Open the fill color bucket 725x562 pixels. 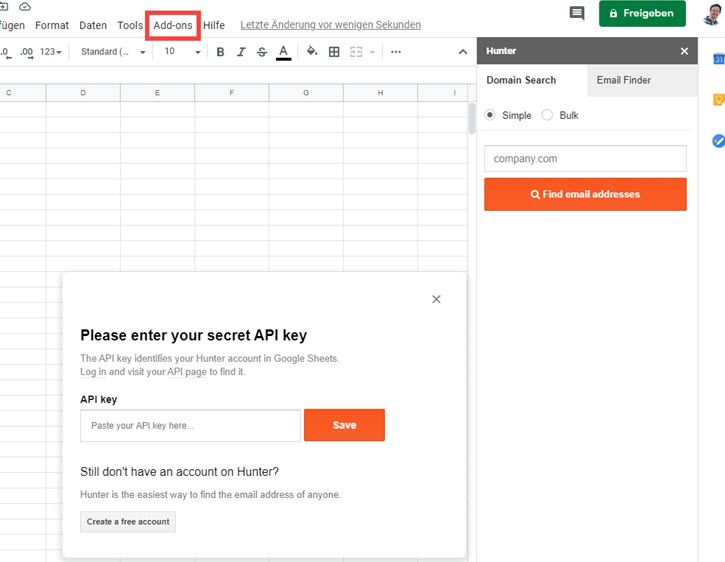(312, 51)
